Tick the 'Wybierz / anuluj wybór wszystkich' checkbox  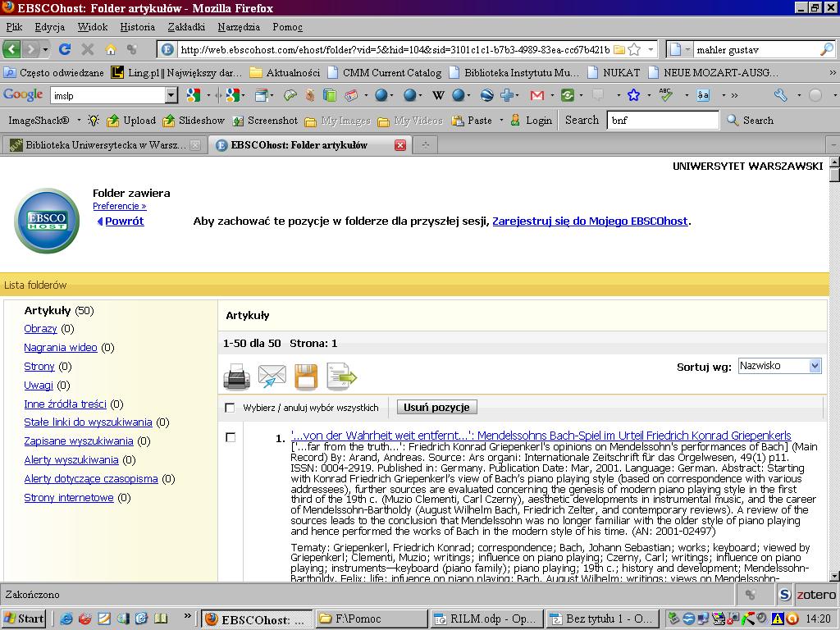[230, 408]
